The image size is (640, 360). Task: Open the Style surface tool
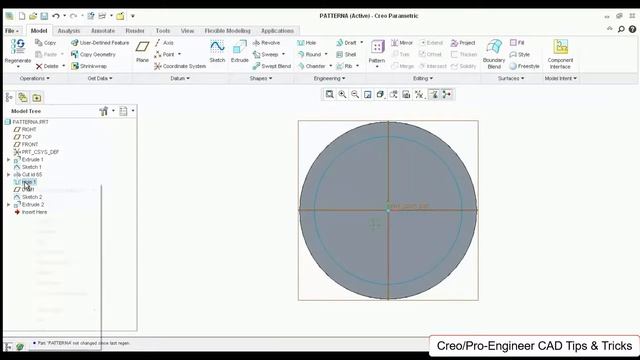520,54
